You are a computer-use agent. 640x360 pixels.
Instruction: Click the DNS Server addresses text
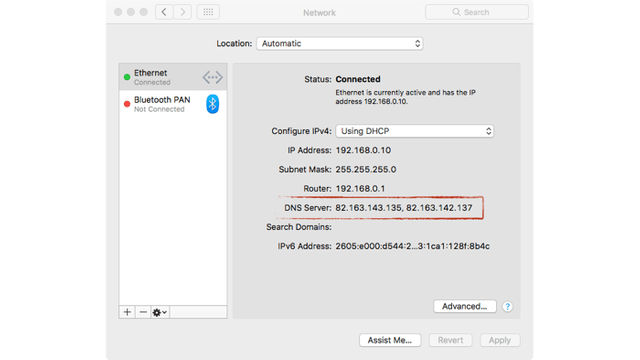point(404,208)
